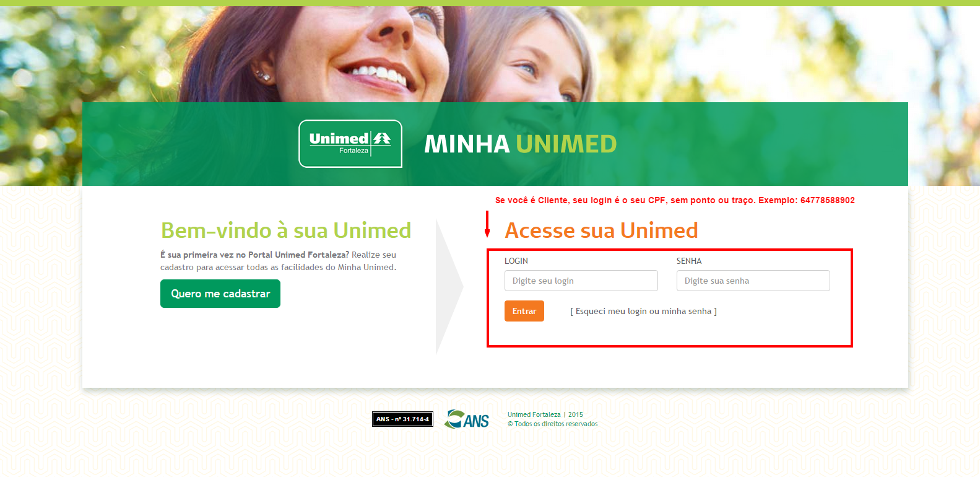980x477 pixels.
Task: Click the SENHA field label
Action: tap(689, 261)
